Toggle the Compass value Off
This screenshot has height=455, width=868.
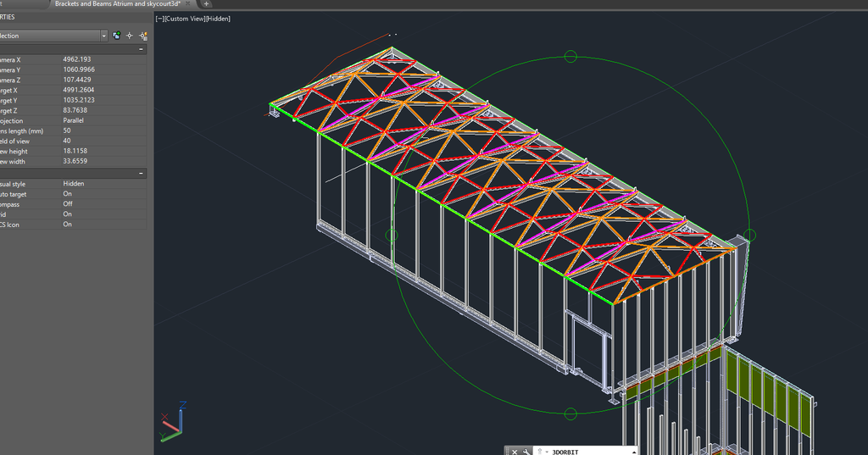(68, 204)
